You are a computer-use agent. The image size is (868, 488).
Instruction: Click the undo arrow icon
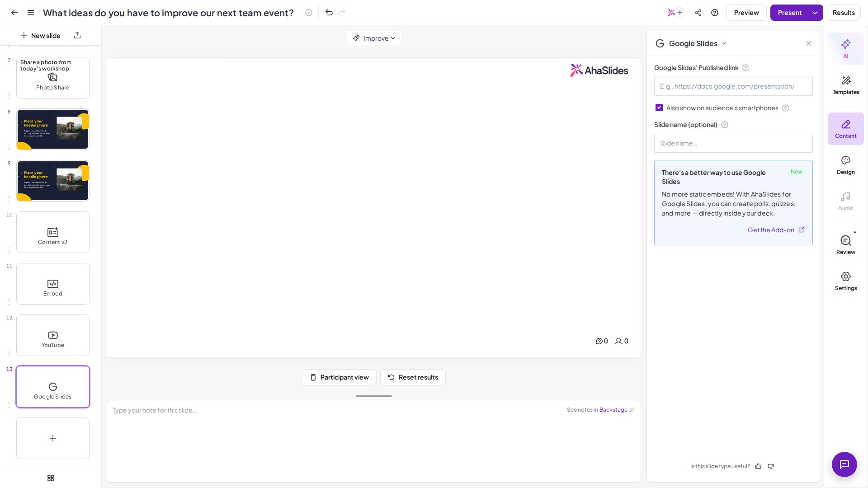coord(329,13)
